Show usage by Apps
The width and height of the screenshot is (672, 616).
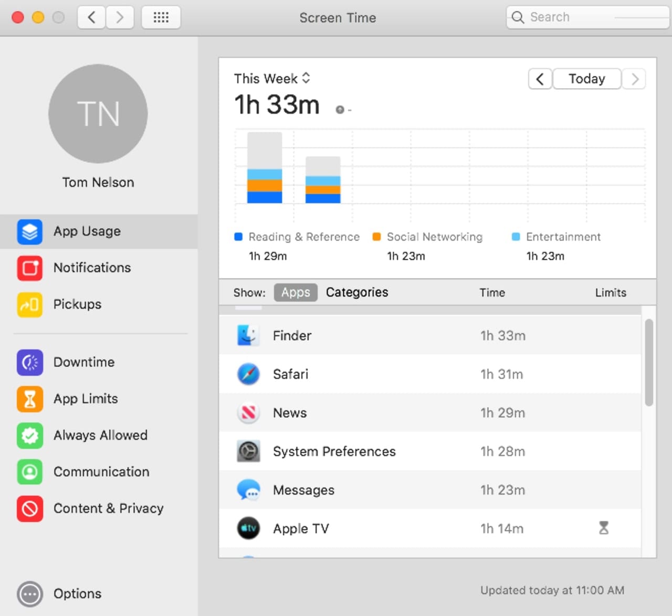click(x=296, y=292)
